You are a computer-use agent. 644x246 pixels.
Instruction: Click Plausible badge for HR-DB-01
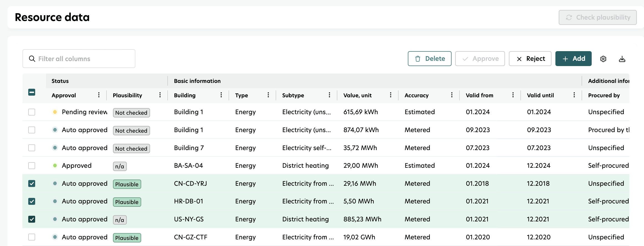coord(127,202)
